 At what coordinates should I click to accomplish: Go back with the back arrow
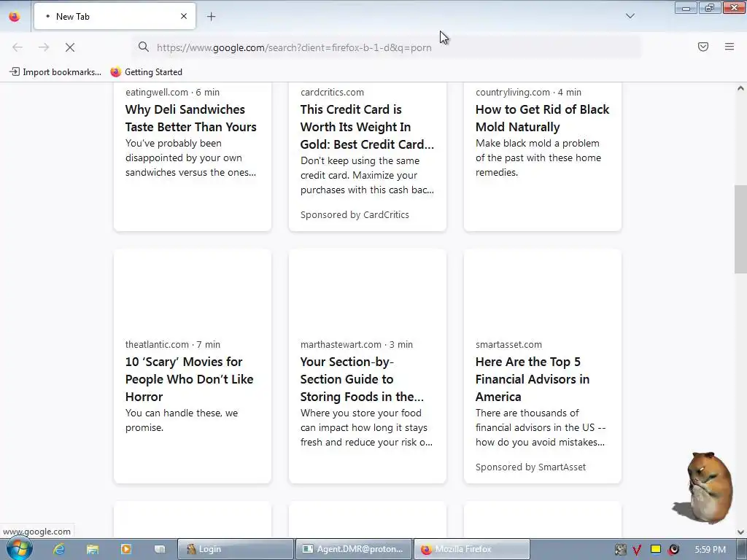(18, 47)
